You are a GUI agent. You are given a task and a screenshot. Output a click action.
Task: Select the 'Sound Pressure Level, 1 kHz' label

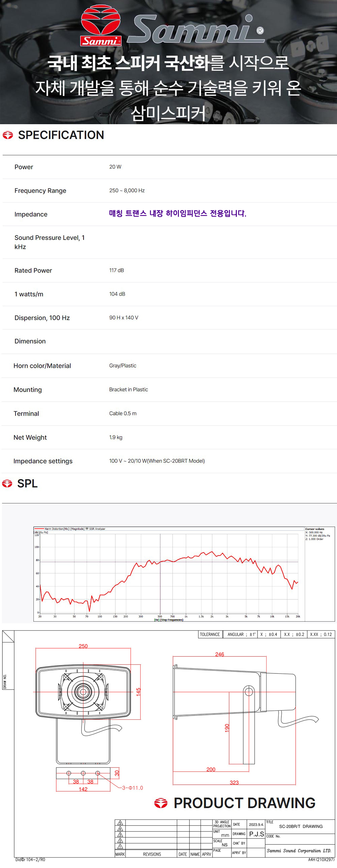click(50, 242)
